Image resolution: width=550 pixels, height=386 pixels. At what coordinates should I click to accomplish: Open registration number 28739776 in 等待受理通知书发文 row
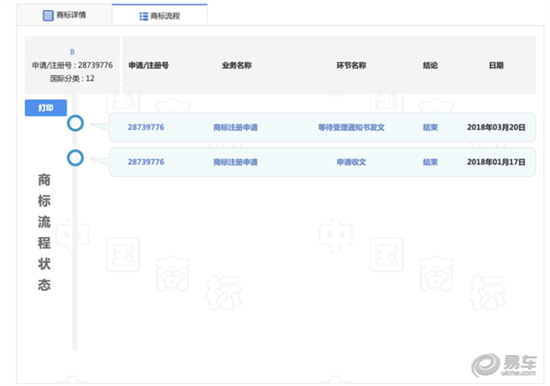coord(146,127)
